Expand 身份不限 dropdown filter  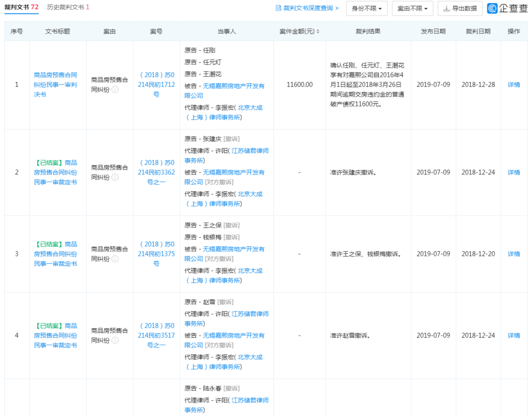click(x=367, y=8)
